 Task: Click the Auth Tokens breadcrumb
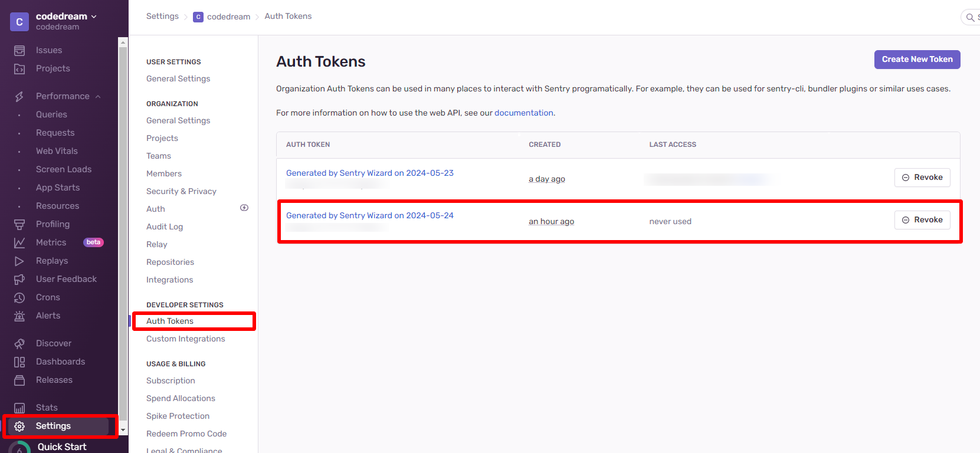coord(288,16)
